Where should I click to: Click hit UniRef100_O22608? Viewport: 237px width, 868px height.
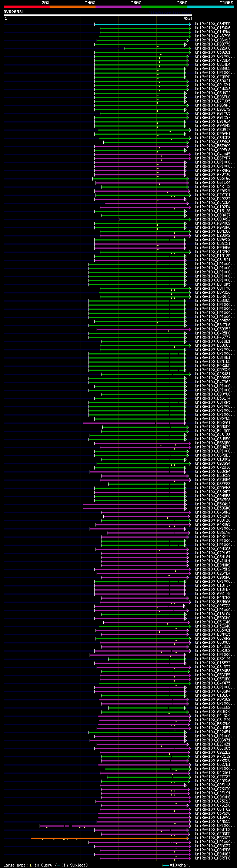(213, 48)
